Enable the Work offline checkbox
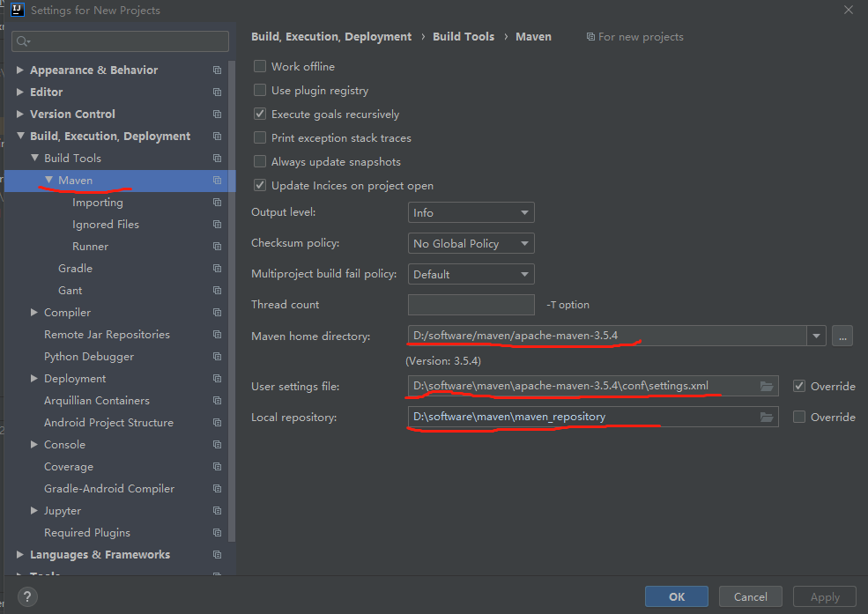Viewport: 868px width, 614px height. click(x=260, y=66)
